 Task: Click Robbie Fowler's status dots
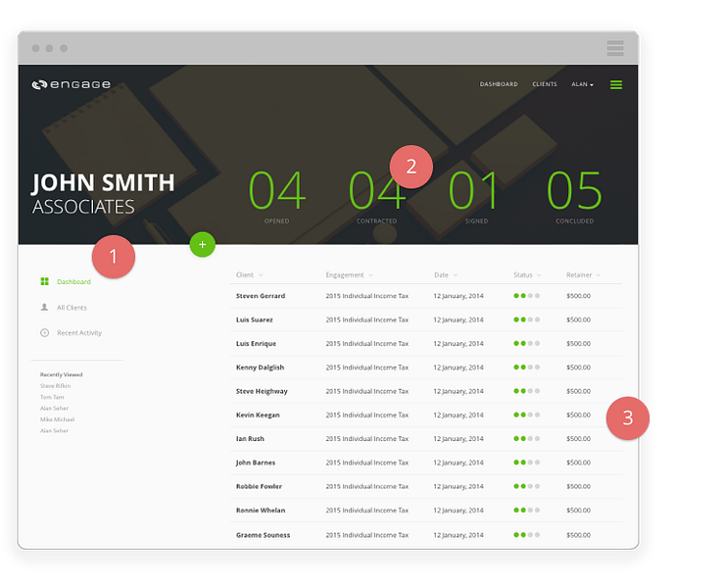click(x=527, y=486)
